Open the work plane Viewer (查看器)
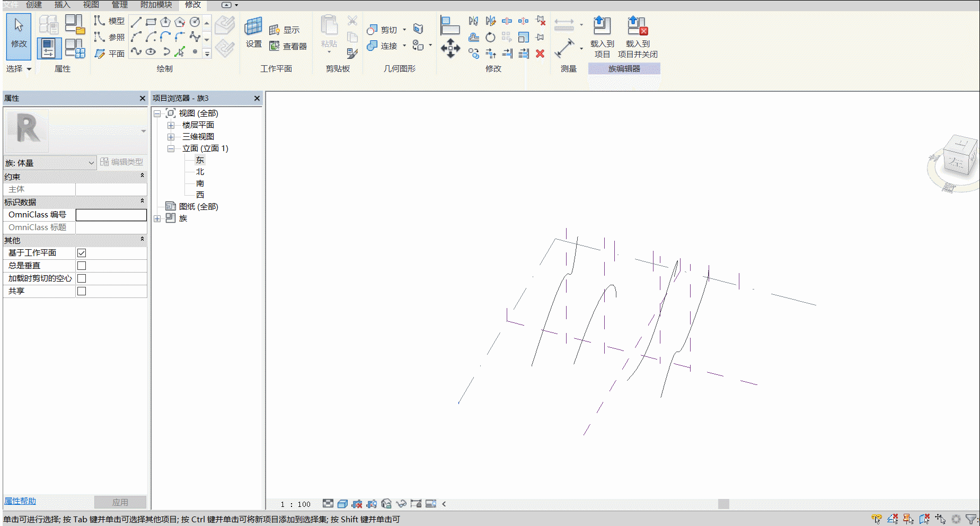 [288, 46]
